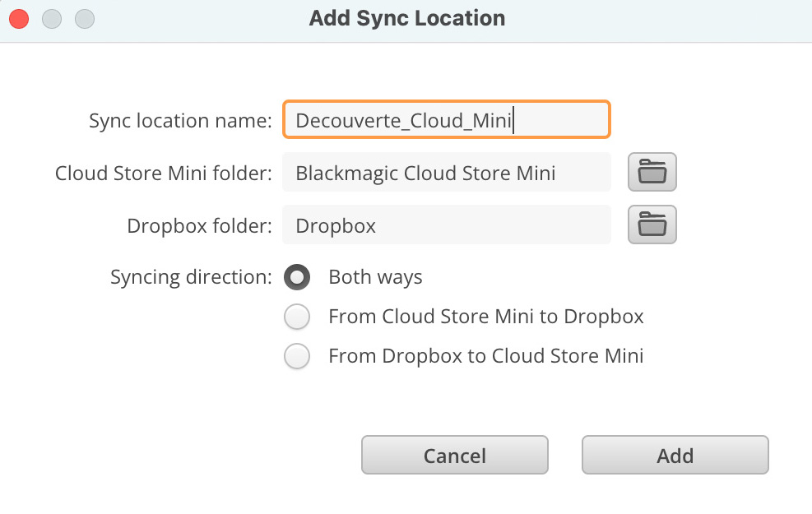The width and height of the screenshot is (812, 514).
Task: Choose From Cloud Store Mini to Dropbox radio
Action: tap(297, 317)
